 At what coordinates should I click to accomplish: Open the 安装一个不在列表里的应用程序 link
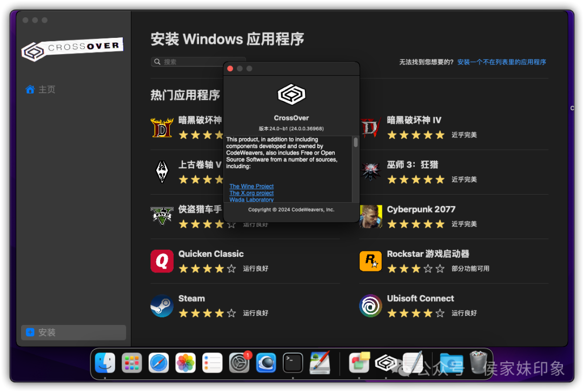501,62
